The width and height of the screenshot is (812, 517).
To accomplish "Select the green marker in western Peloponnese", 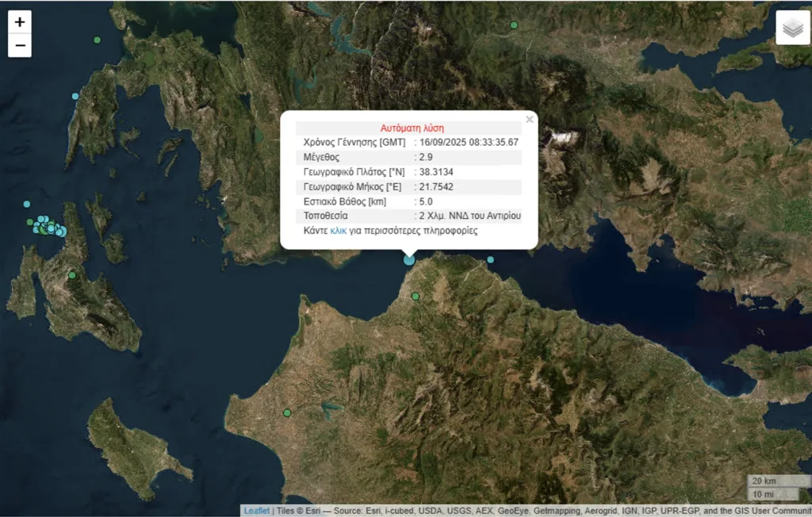I will click(x=287, y=413).
